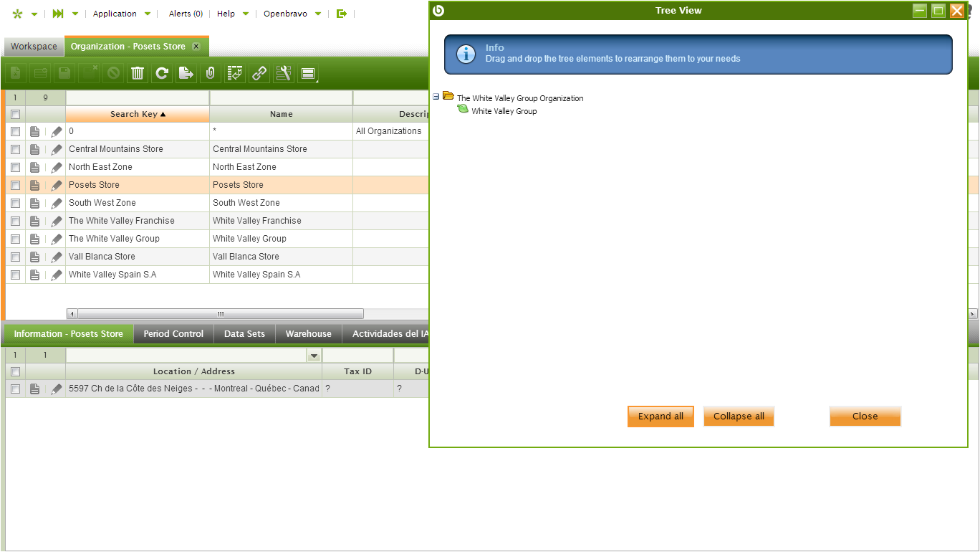Viewport: 980px width, 552px height.
Task: Open form view for The White Valley Group
Action: tap(35, 239)
